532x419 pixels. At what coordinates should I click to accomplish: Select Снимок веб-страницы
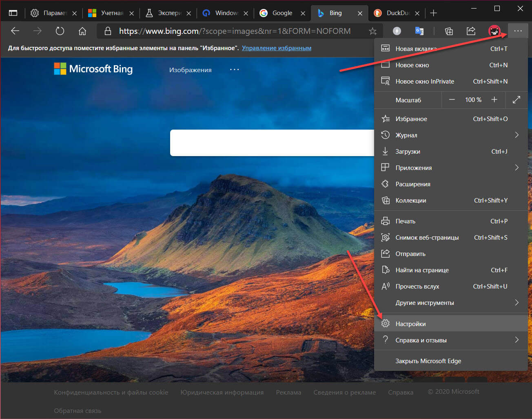(451, 237)
